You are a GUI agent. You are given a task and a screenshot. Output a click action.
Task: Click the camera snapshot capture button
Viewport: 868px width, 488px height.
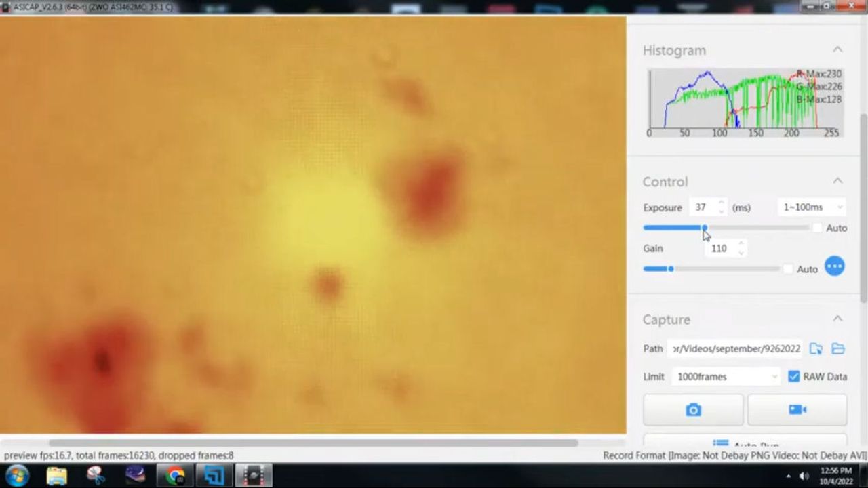(692, 410)
